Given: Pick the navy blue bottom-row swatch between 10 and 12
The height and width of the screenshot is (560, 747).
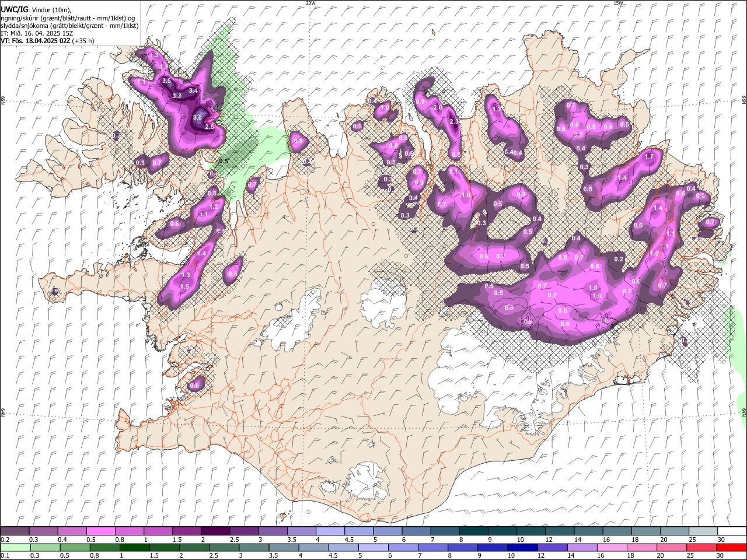Looking at the screenshot, I should (523, 547).
